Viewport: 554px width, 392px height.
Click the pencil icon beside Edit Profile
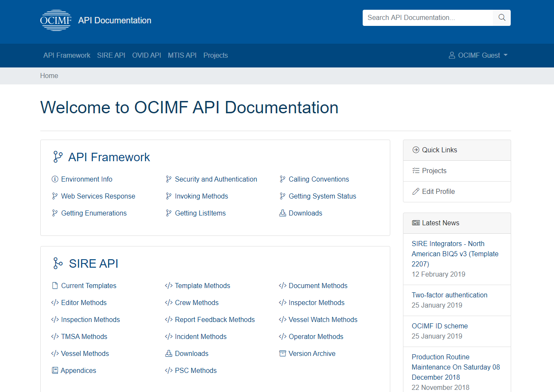(x=416, y=191)
